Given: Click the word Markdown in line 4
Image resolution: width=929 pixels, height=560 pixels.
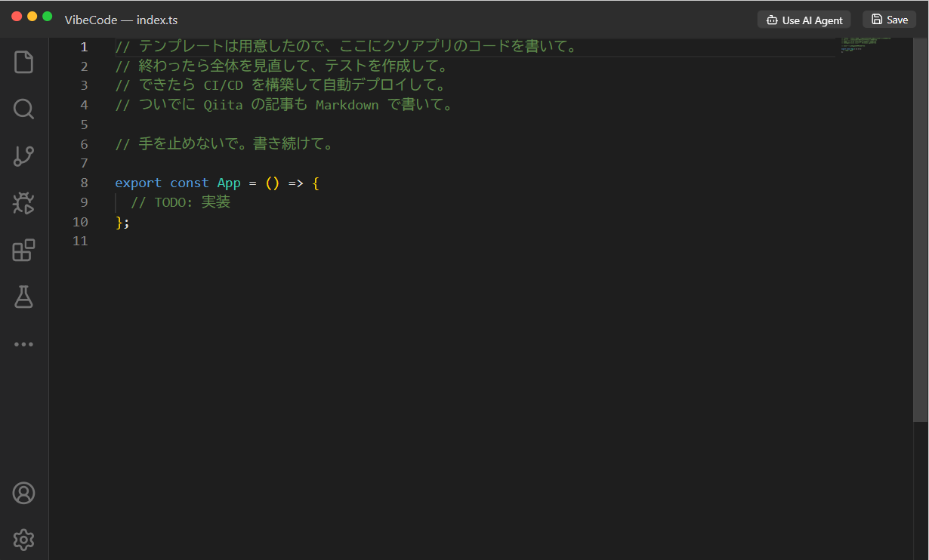Looking at the screenshot, I should point(347,105).
